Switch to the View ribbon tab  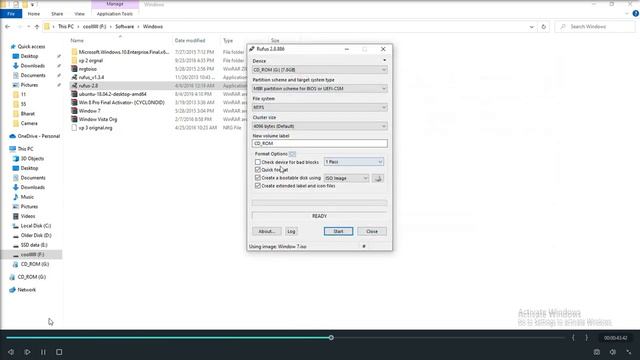(80, 14)
